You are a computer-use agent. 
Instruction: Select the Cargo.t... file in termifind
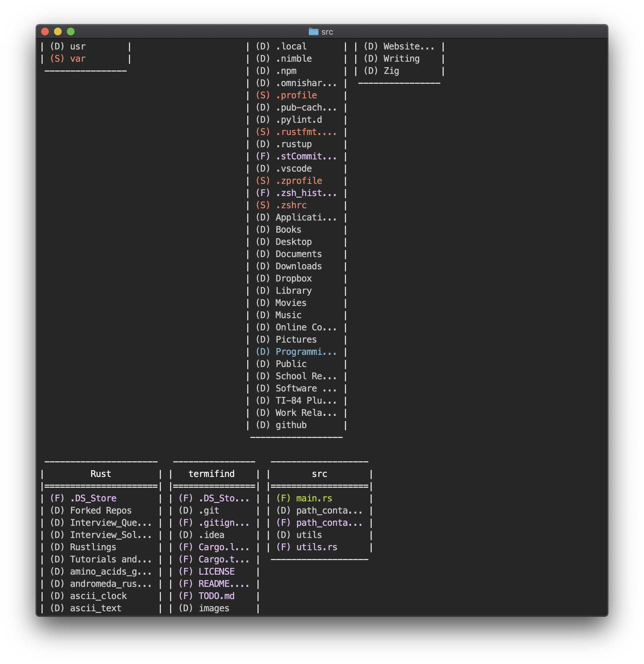point(224,559)
